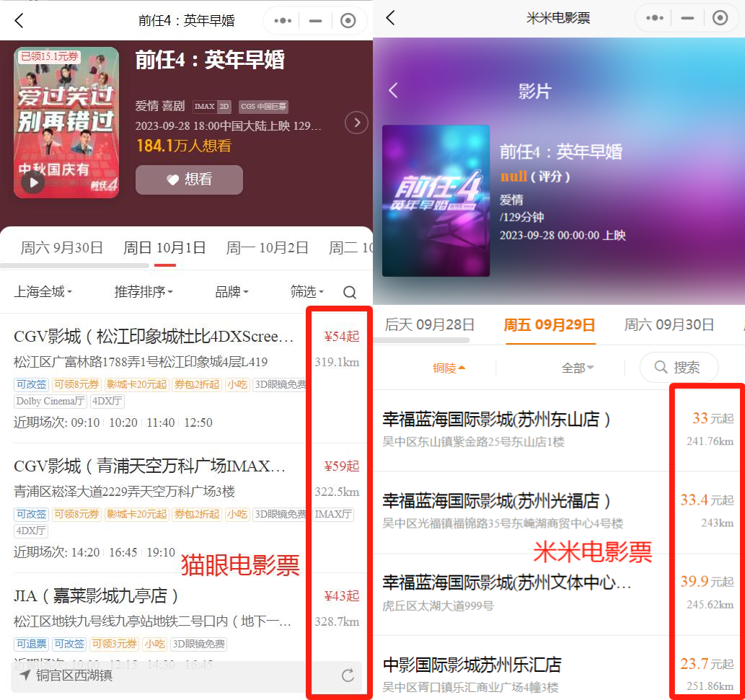Click the 23.7元起 price for 苏州乐汇店
The image size is (745, 700).
point(707,664)
